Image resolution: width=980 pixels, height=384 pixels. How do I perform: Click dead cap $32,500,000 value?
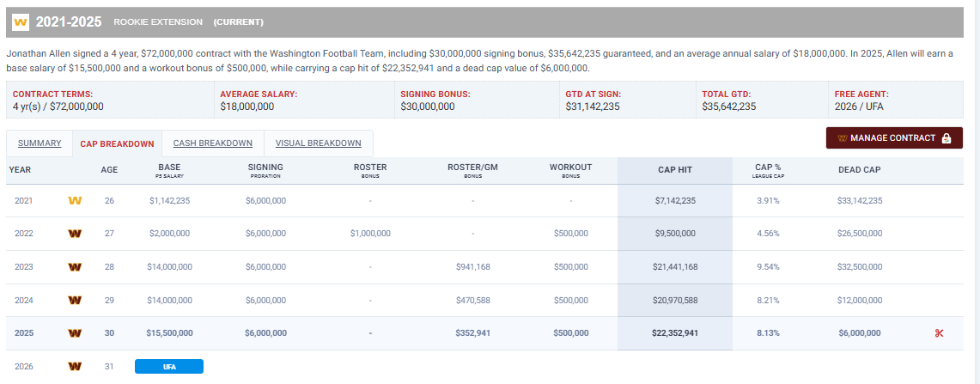click(x=860, y=267)
